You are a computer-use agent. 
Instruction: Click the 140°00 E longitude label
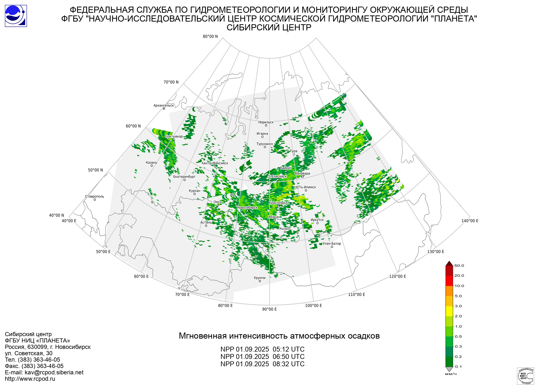tap(470, 221)
